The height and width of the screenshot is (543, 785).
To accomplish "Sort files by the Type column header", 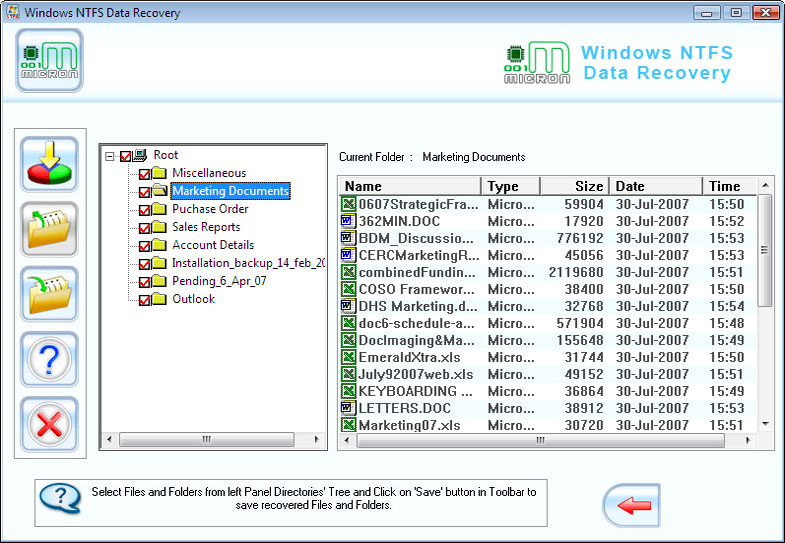I will pos(511,186).
